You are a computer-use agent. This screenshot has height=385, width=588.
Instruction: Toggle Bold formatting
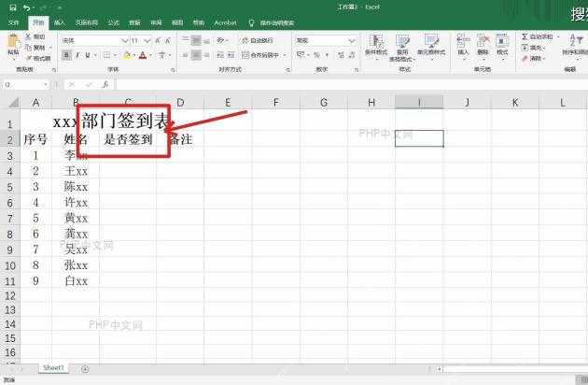click(67, 55)
